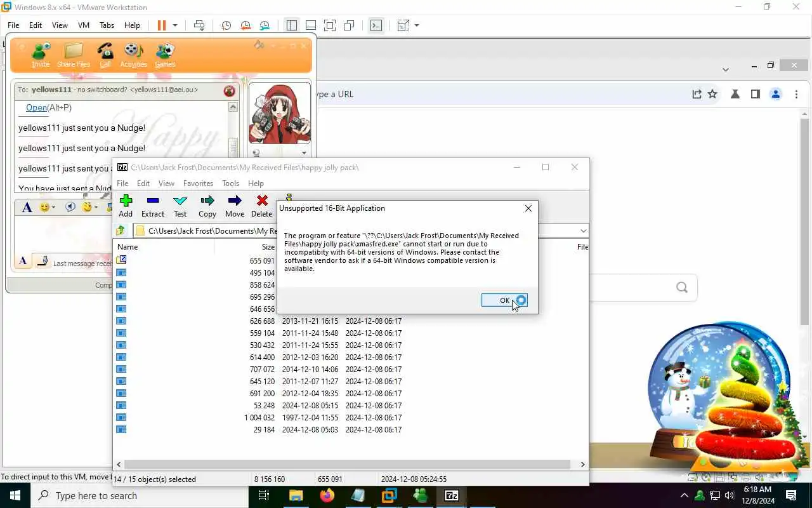Click the Move button in 7-Zip toolbar
The image size is (812, 508).
(x=235, y=206)
